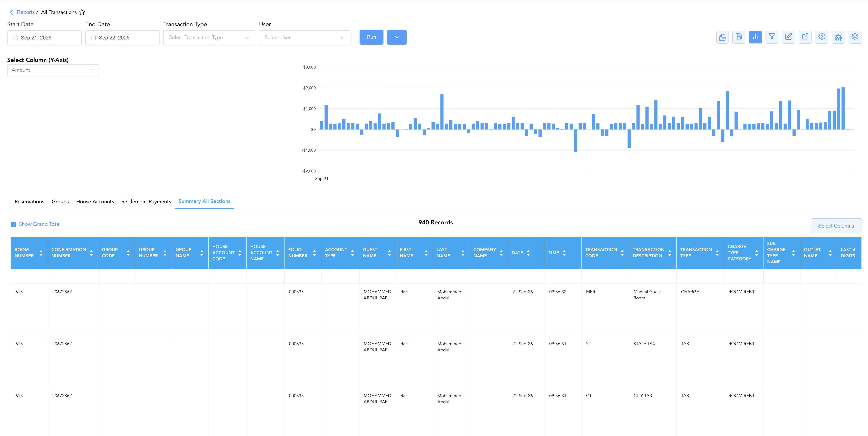Open the End Date picker field
Screen dimensions: 868x436
(x=122, y=38)
